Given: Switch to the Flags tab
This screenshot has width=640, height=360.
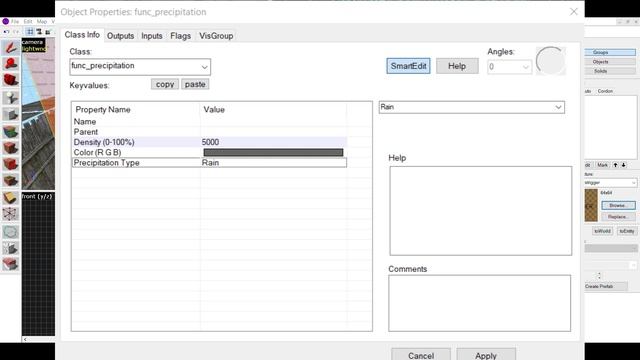Looking at the screenshot, I should pos(180,36).
